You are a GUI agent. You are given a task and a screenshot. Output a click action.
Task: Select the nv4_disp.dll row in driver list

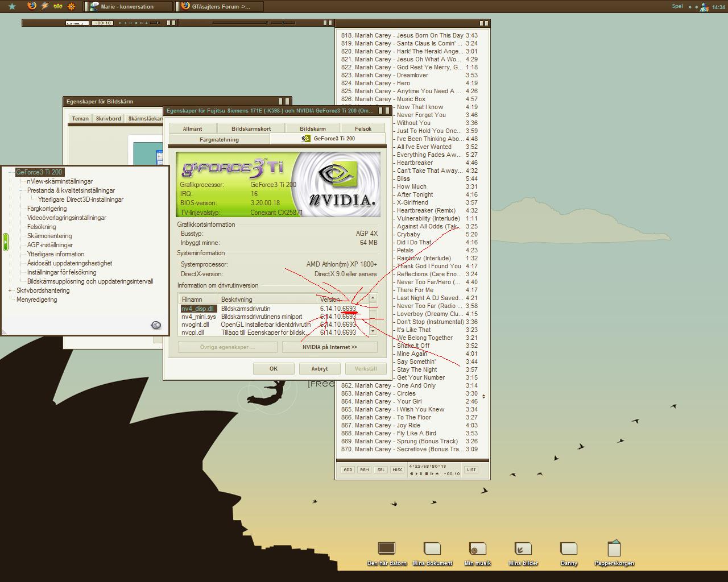(274, 309)
